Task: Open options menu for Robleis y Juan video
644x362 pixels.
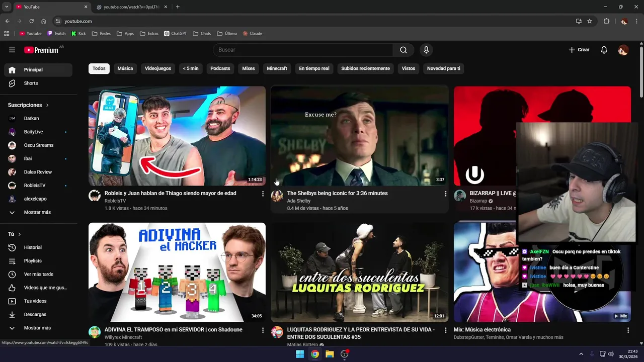Action: point(263,194)
